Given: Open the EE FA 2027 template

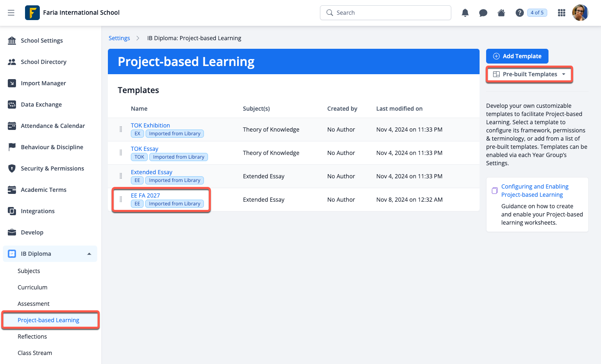Looking at the screenshot, I should (145, 196).
